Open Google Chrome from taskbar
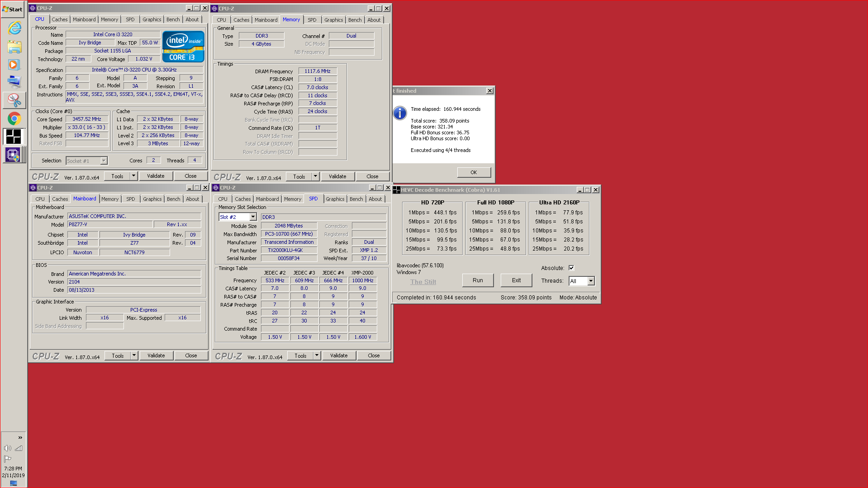 point(14,119)
